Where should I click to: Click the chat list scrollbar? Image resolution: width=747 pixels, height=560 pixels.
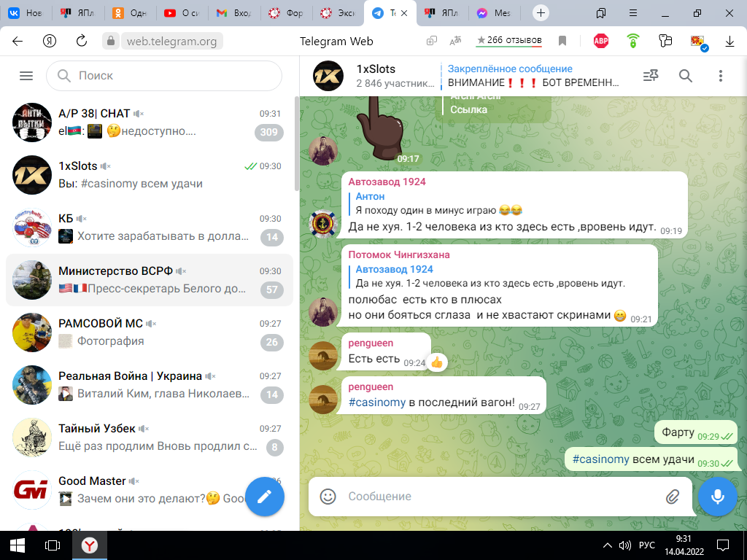[x=297, y=143]
